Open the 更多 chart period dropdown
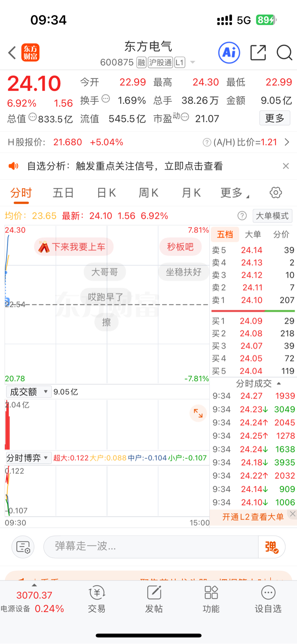The image size is (297, 644). click(x=235, y=192)
